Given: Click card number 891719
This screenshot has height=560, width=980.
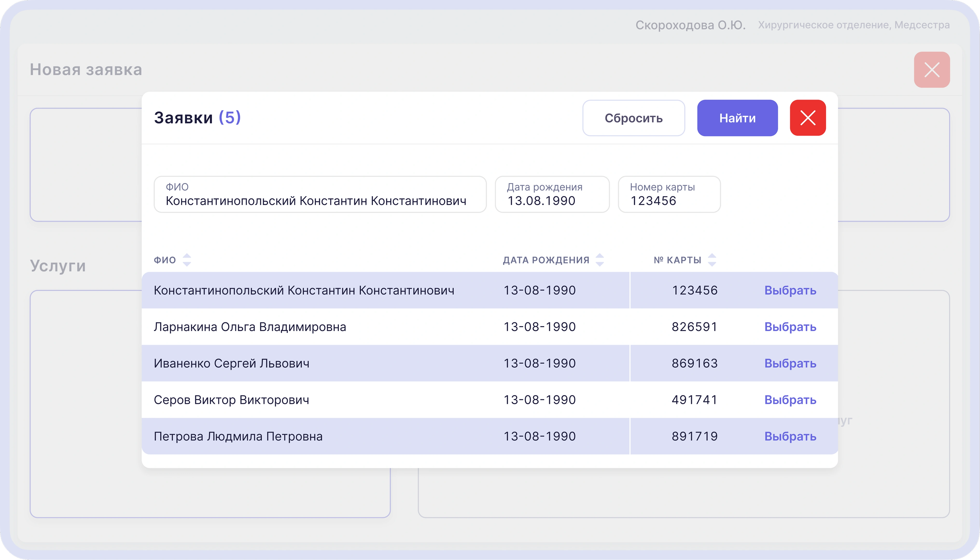Looking at the screenshot, I should [695, 437].
